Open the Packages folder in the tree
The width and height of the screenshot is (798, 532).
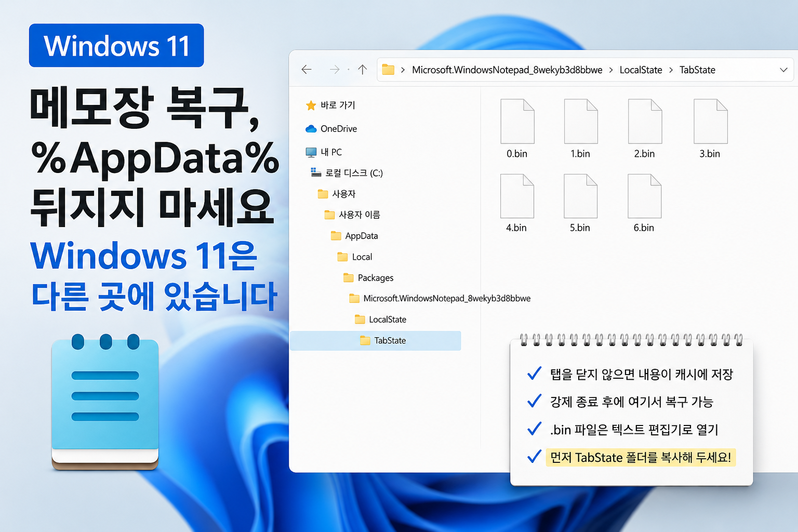tap(368, 278)
